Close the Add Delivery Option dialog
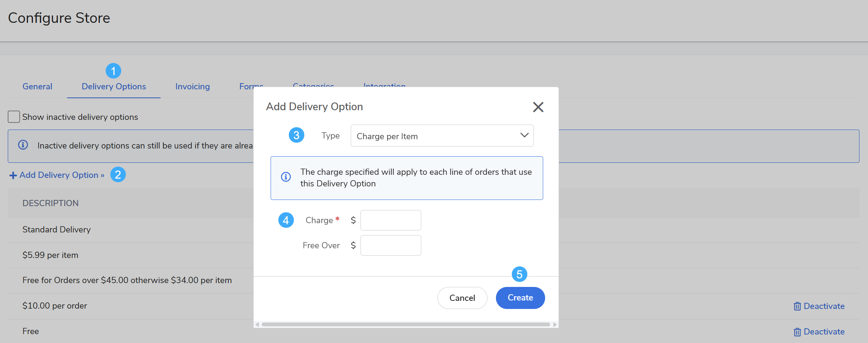 tap(538, 107)
